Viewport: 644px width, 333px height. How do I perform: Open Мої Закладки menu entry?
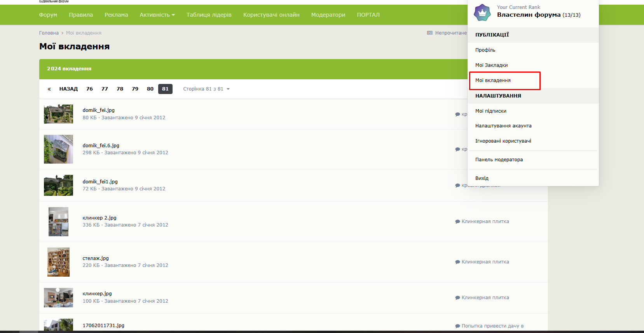[491, 65]
